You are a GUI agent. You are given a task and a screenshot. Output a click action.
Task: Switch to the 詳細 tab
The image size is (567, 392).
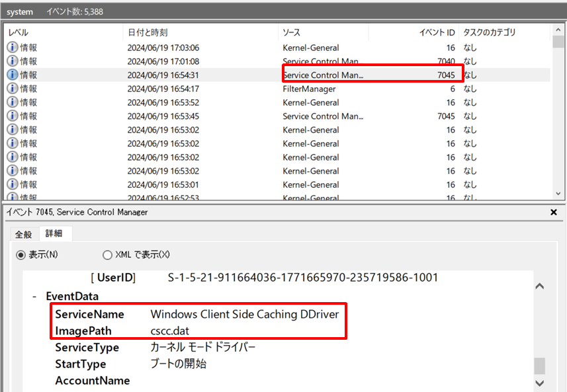coord(54,233)
